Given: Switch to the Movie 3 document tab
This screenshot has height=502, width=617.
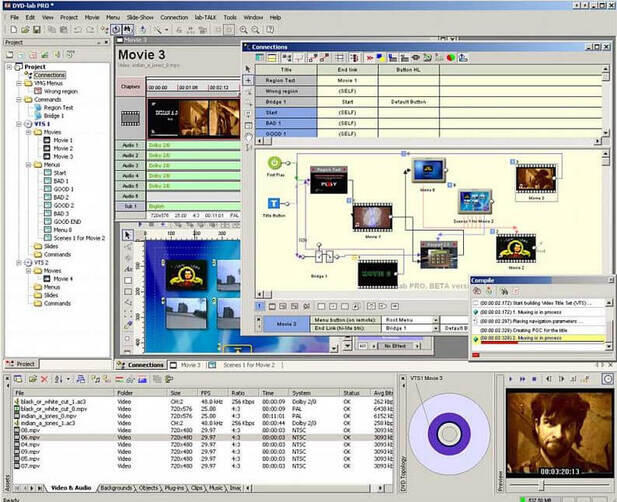Looking at the screenshot, I should (x=186, y=365).
